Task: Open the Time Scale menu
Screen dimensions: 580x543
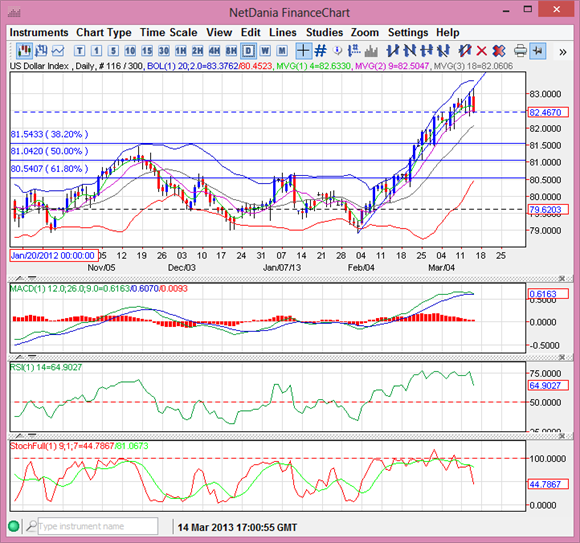Action: pyautogui.click(x=169, y=33)
